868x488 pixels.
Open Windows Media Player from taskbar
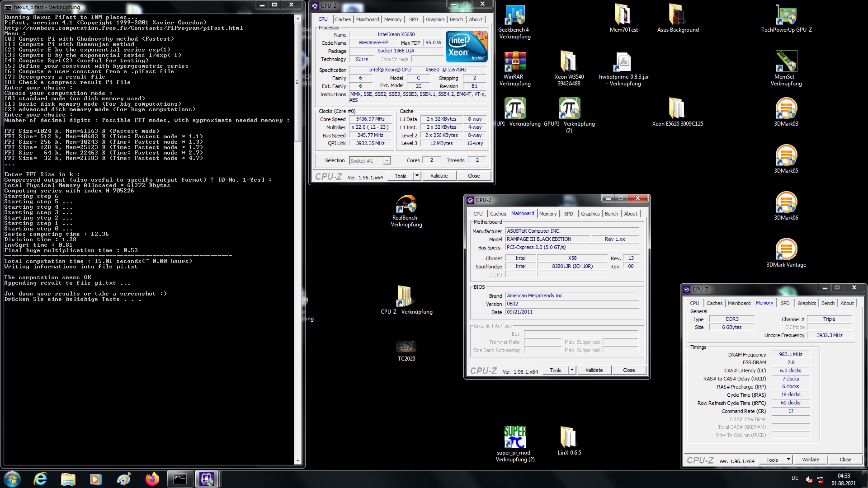96,479
